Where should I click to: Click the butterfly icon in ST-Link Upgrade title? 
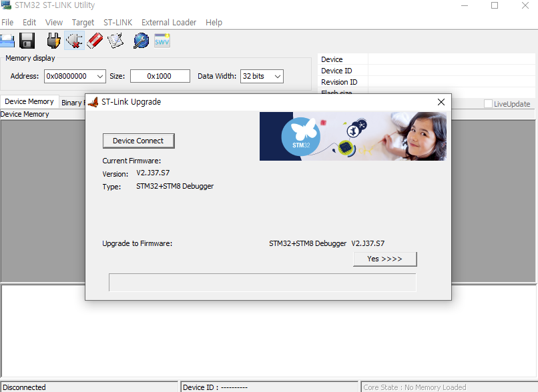[x=93, y=102]
